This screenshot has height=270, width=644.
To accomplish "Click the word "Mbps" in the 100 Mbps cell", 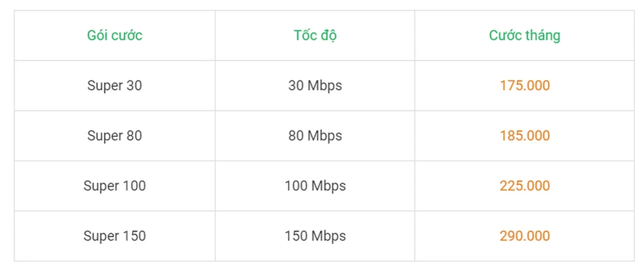I will (x=328, y=186).
